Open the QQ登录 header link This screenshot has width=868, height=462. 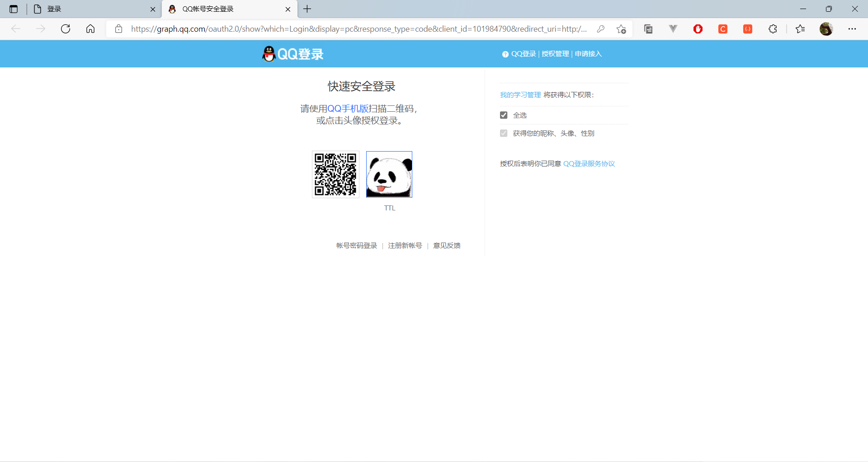[524, 54]
